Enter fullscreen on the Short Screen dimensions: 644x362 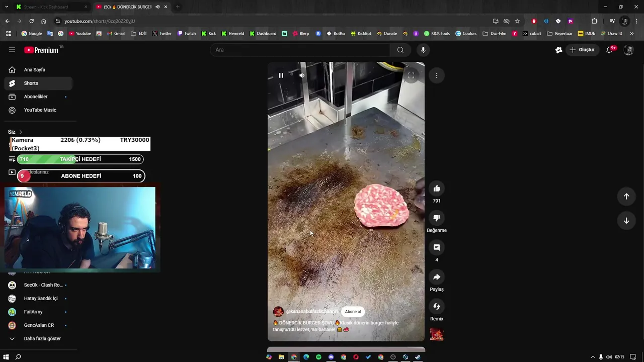[x=411, y=75]
